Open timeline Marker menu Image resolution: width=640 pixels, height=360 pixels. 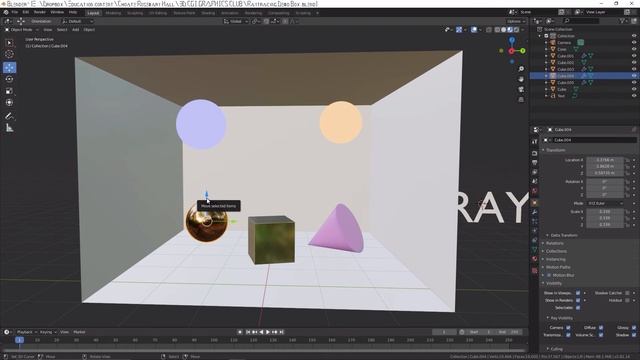click(79, 332)
